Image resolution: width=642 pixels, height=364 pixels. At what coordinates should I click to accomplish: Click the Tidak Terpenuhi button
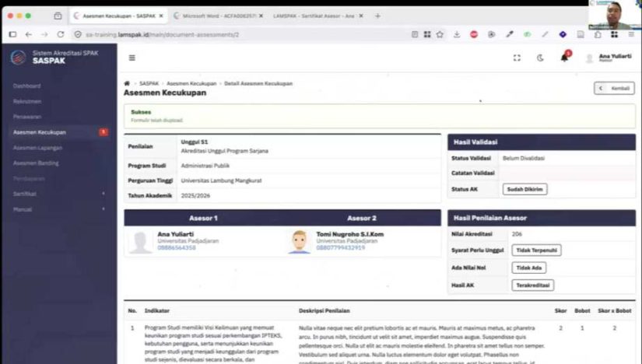click(536, 250)
